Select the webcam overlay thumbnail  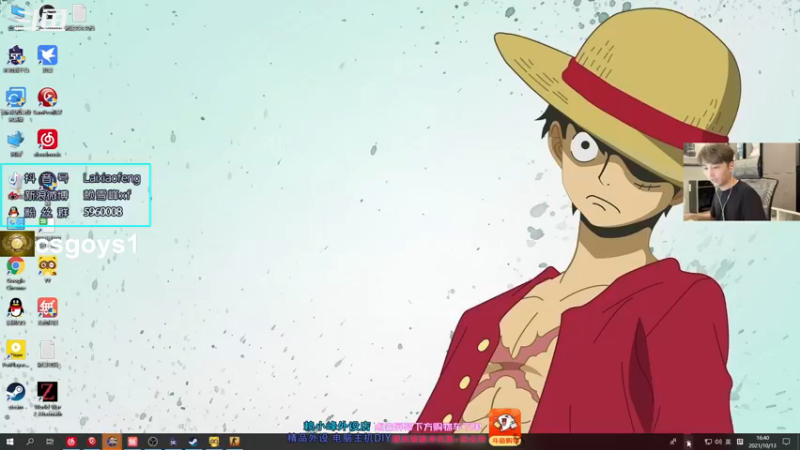coord(741,182)
